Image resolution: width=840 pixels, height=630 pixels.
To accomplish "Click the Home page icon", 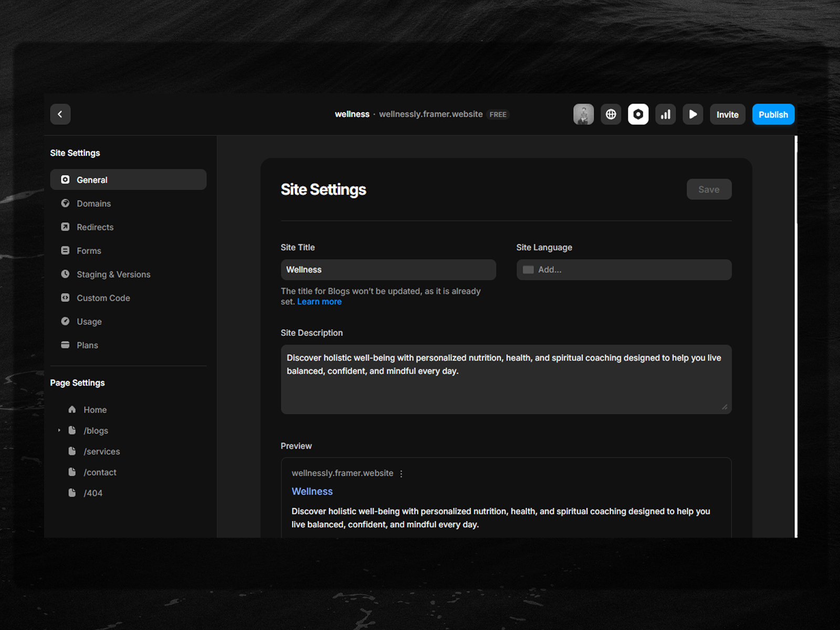I will pyautogui.click(x=72, y=409).
